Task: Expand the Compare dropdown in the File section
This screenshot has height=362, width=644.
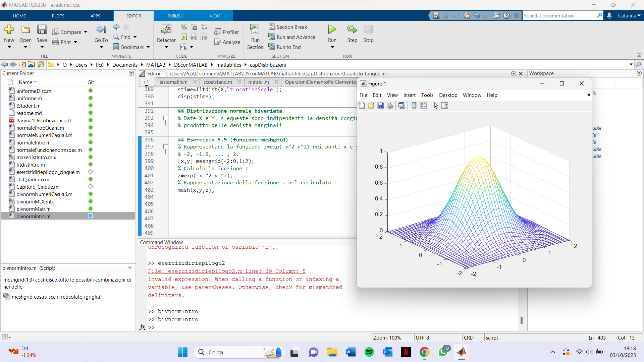Action: pos(86,32)
